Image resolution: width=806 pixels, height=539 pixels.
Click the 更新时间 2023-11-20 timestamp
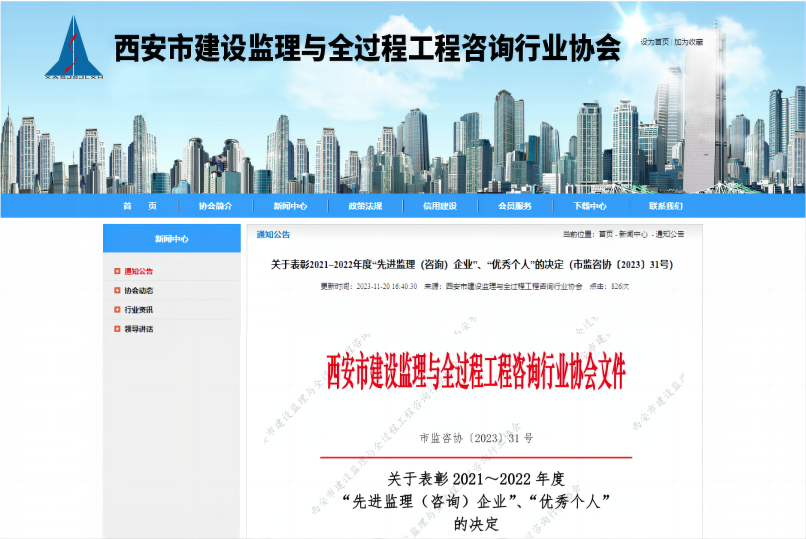pyautogui.click(x=369, y=286)
